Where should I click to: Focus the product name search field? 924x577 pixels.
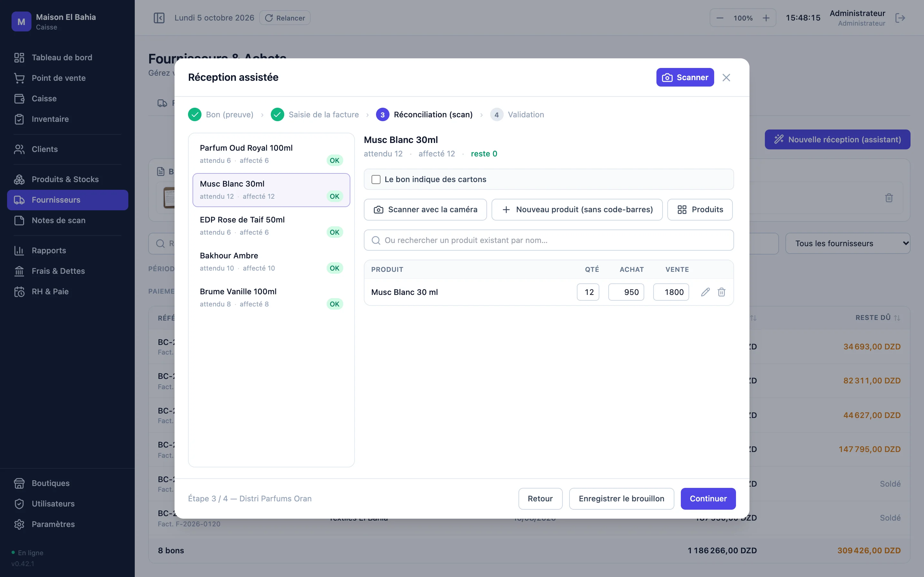[549, 240]
